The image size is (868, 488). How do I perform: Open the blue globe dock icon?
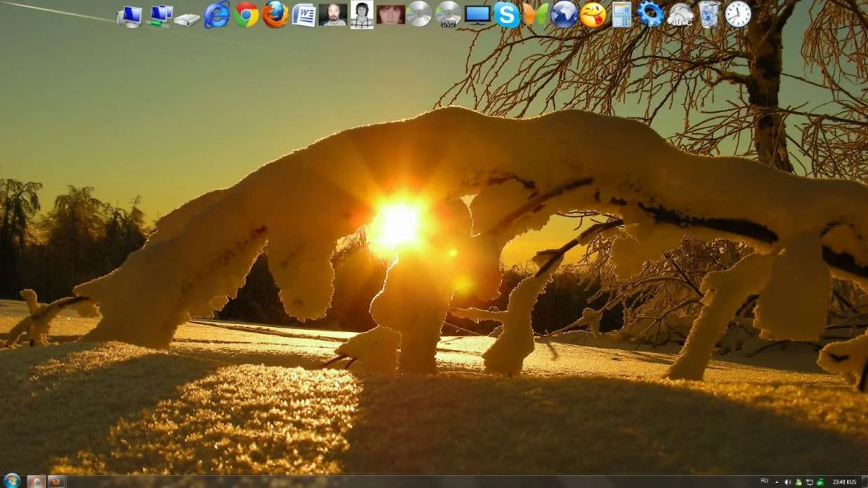click(564, 15)
